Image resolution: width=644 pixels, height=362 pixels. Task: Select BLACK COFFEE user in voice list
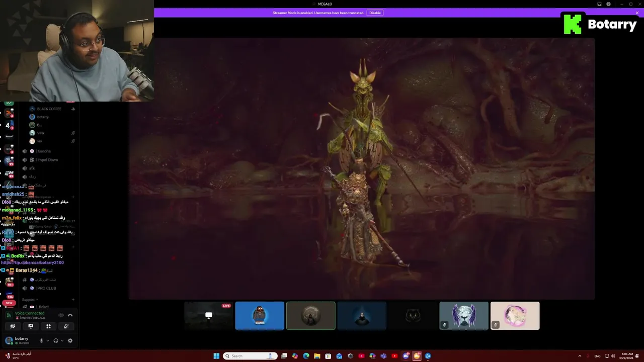point(49,109)
